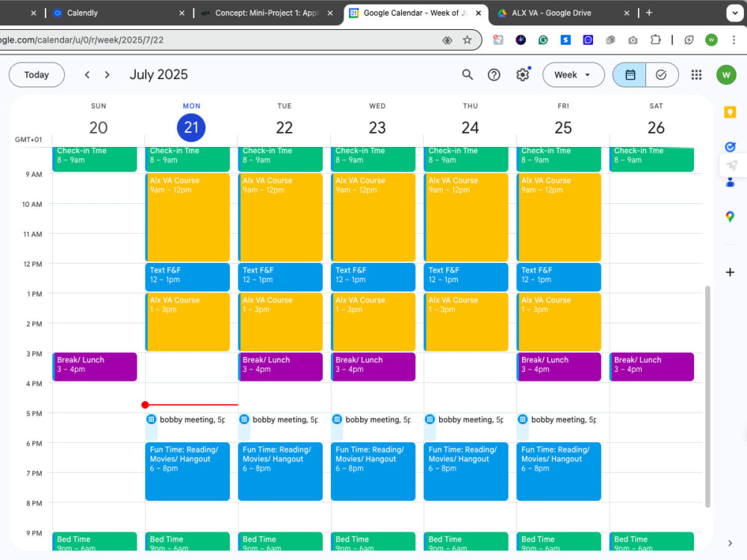
Task: Open Google Account avatar W
Action: point(726,75)
